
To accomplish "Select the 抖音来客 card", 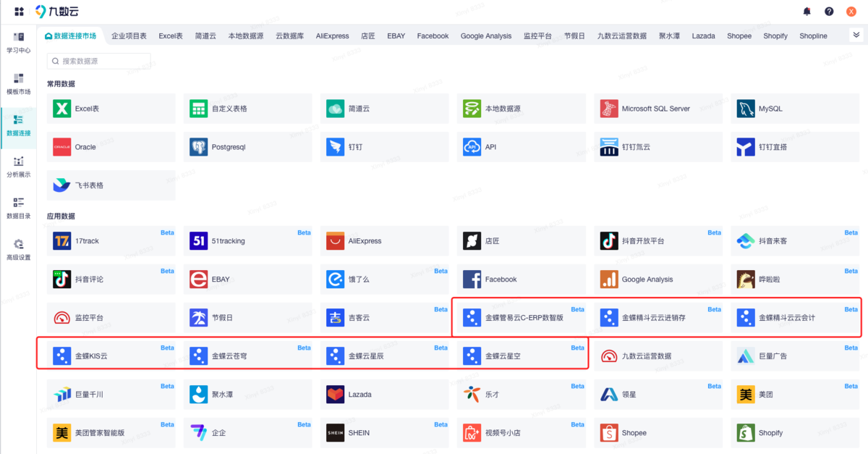I will pos(795,241).
